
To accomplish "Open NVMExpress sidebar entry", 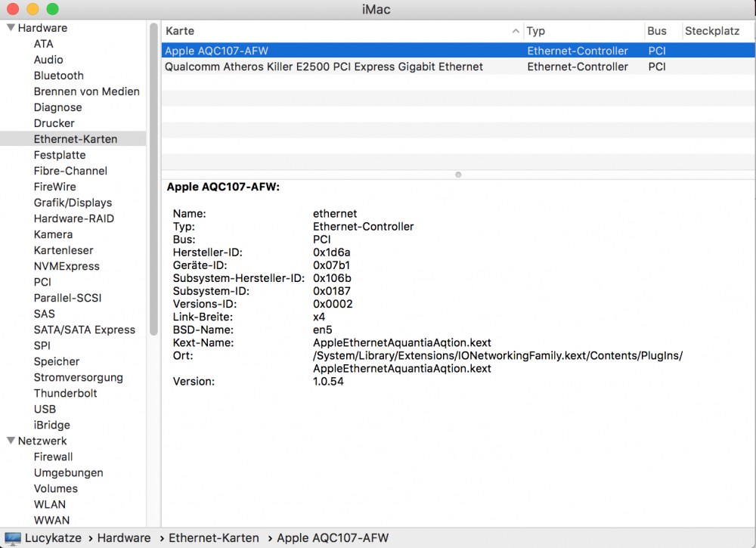I will tap(67, 267).
